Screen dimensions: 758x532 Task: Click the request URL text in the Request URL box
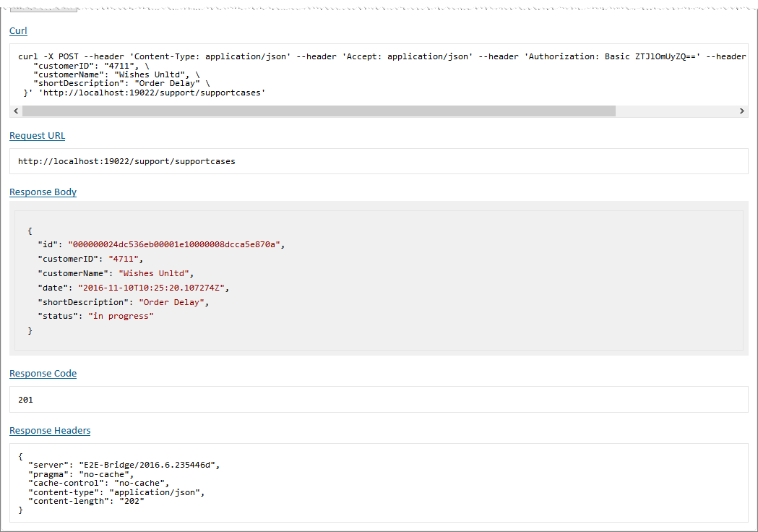[126, 161]
